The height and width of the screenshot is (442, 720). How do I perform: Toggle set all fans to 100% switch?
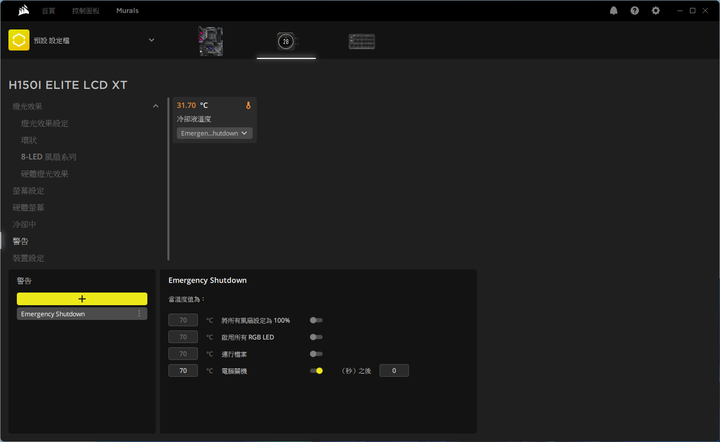pyautogui.click(x=316, y=320)
